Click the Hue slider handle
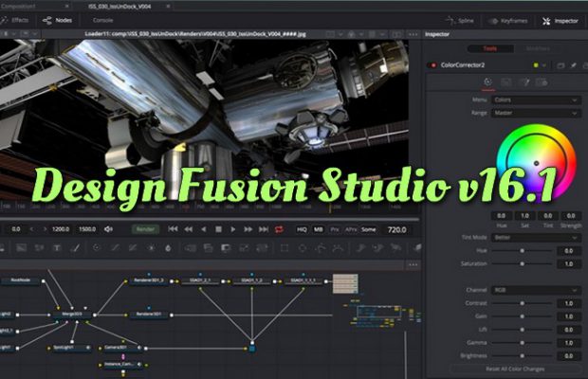Image resolution: width=588 pixels, height=379 pixels. (522, 250)
